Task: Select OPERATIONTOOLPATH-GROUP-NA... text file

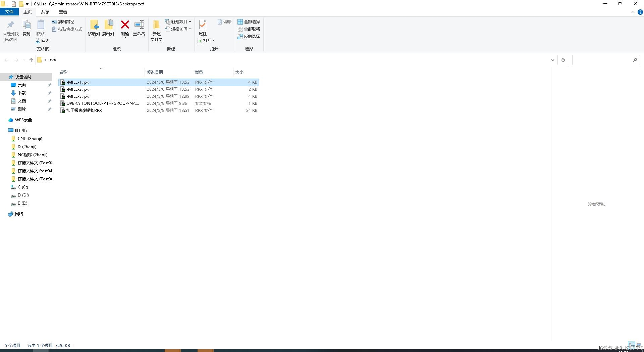Action: tap(159, 103)
